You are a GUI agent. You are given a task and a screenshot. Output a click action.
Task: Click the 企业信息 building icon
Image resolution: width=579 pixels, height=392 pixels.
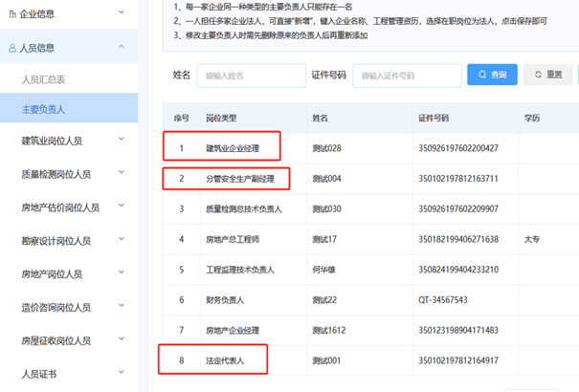pyautogui.click(x=12, y=13)
